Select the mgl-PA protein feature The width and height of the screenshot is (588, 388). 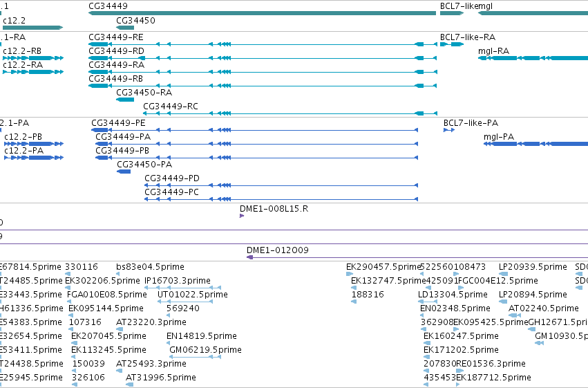[536, 144]
